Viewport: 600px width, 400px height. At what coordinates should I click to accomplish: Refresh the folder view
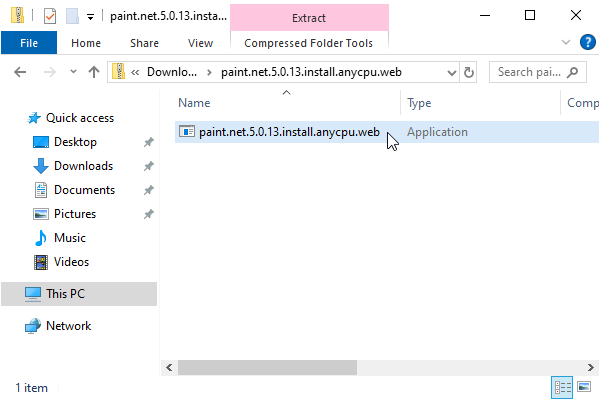(x=468, y=72)
